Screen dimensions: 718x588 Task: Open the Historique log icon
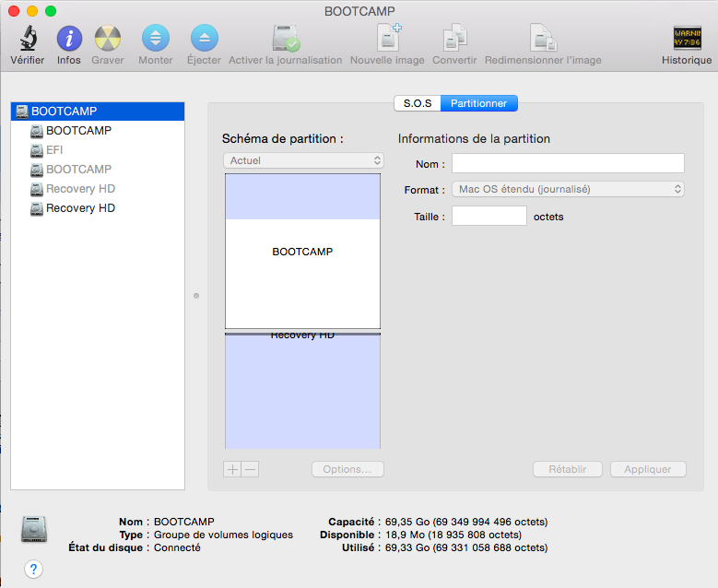687,38
